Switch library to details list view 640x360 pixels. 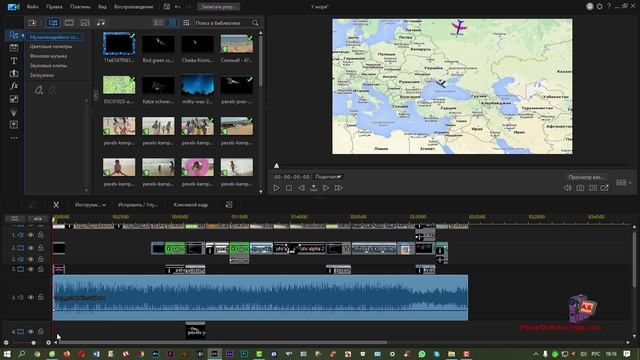click(159, 23)
